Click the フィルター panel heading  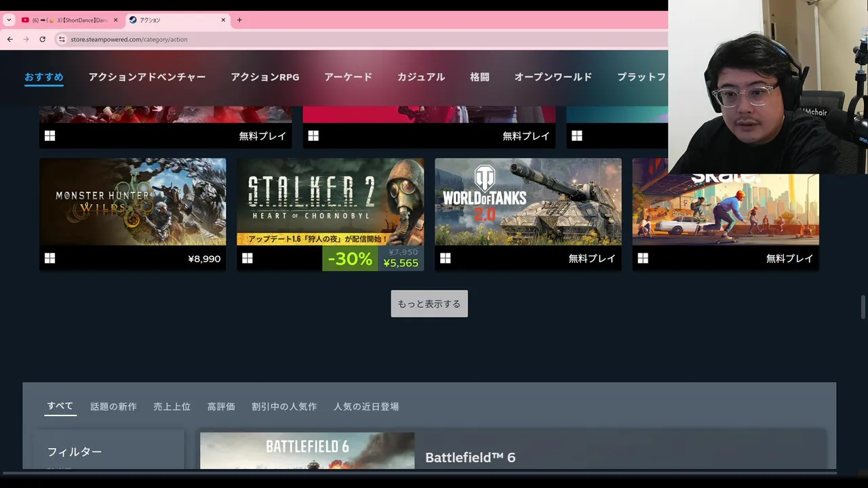tap(75, 451)
